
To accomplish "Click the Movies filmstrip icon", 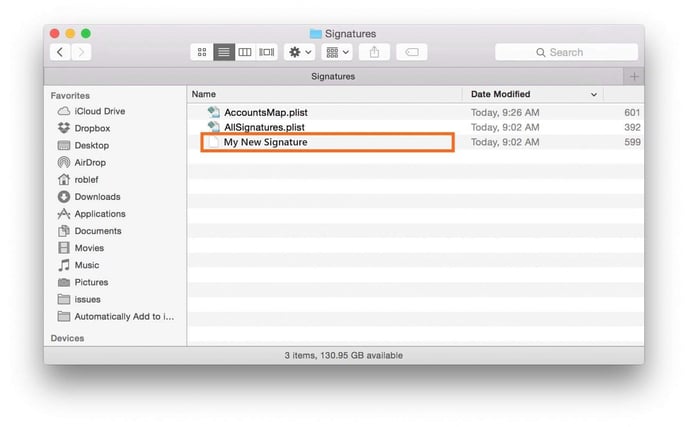I will (x=64, y=248).
